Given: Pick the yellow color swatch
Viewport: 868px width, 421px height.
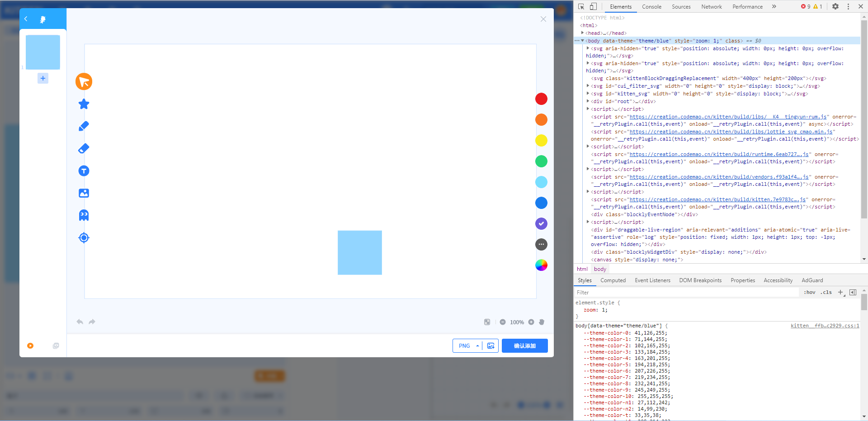Looking at the screenshot, I should pyautogui.click(x=541, y=141).
